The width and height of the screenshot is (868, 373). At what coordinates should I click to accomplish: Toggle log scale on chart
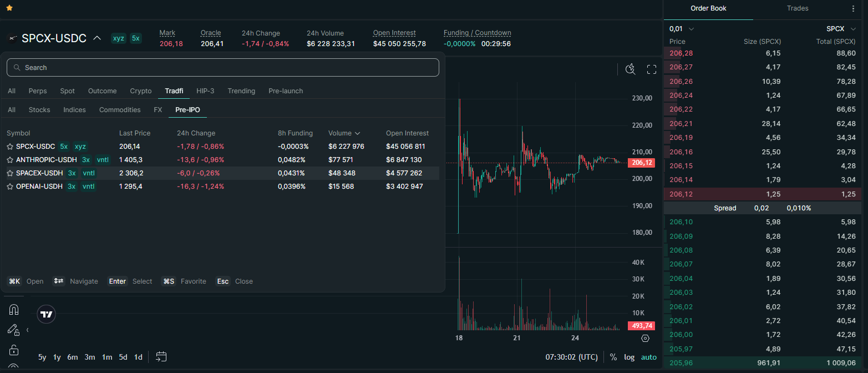[x=629, y=357]
